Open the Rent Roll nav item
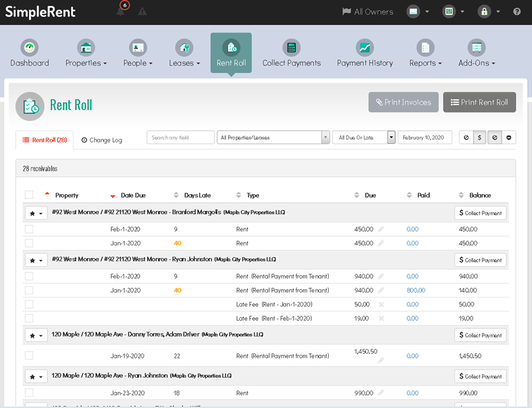532x408 pixels. [231, 53]
